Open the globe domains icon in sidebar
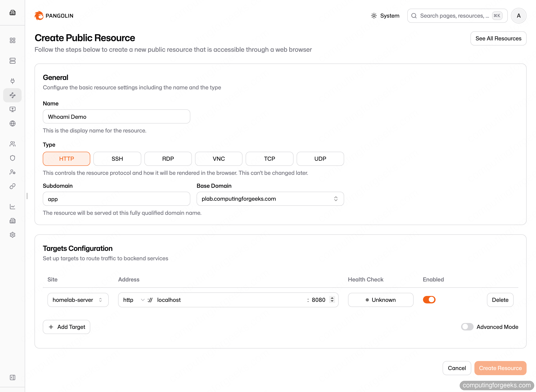Screen dimensions: 536x392 coord(12,123)
